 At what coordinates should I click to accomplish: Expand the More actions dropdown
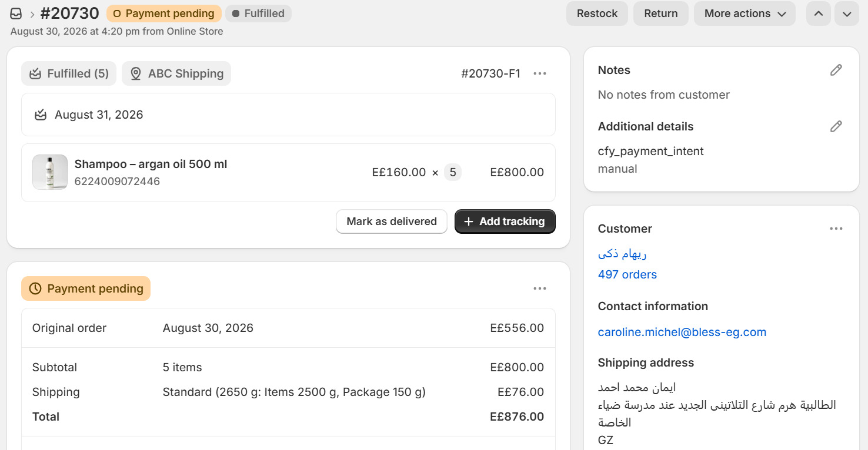pos(745,14)
